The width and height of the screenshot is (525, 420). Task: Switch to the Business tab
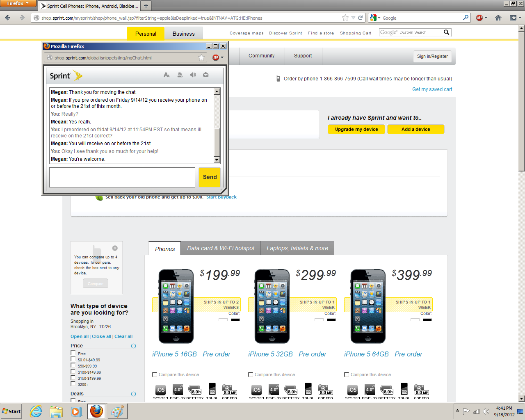[x=184, y=34]
